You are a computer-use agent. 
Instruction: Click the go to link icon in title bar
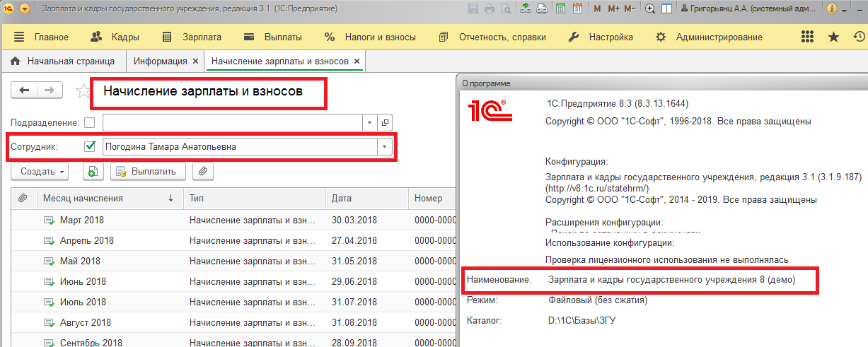541,9
